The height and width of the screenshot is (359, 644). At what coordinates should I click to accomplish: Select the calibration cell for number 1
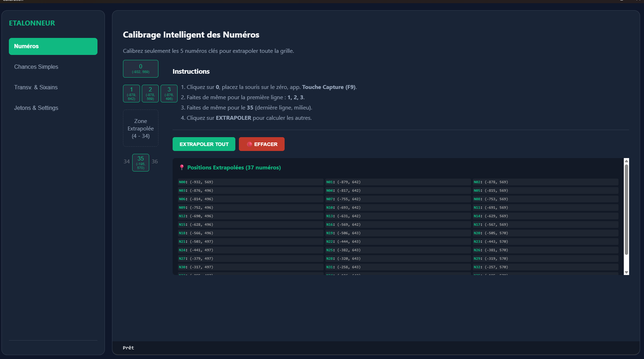pos(131,93)
